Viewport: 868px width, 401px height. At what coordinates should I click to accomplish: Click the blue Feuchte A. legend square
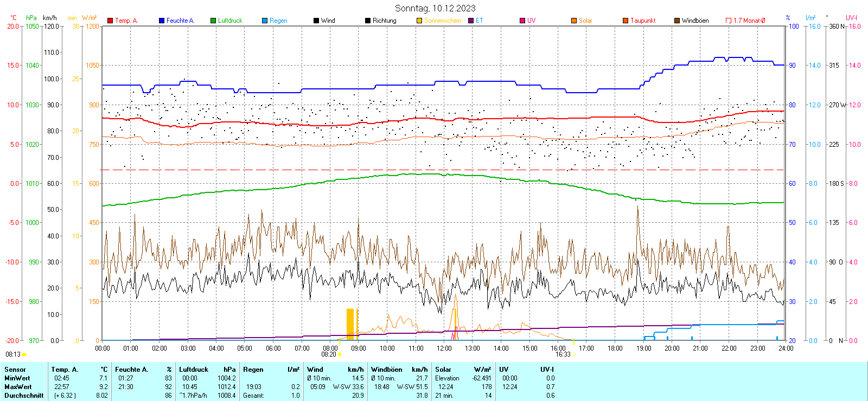pyautogui.click(x=162, y=21)
